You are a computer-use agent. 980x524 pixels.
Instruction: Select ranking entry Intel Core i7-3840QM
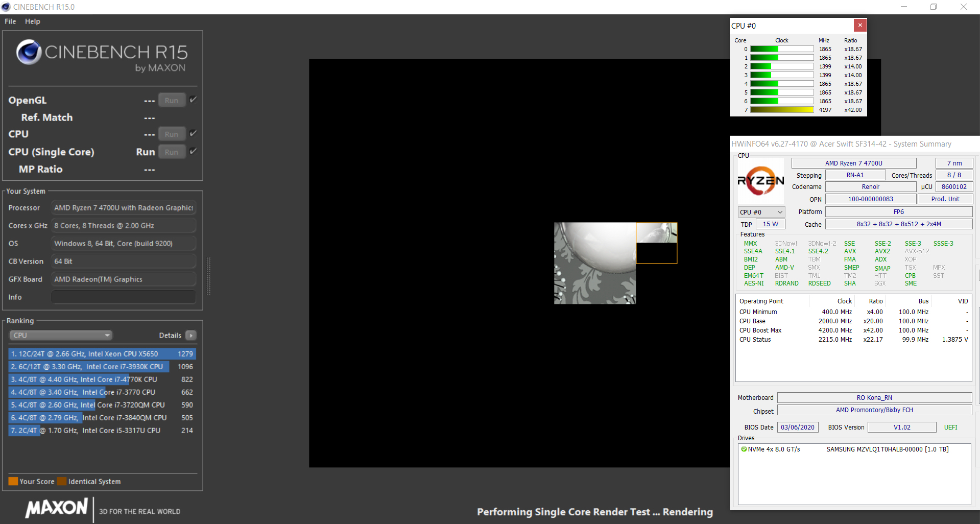102,418
